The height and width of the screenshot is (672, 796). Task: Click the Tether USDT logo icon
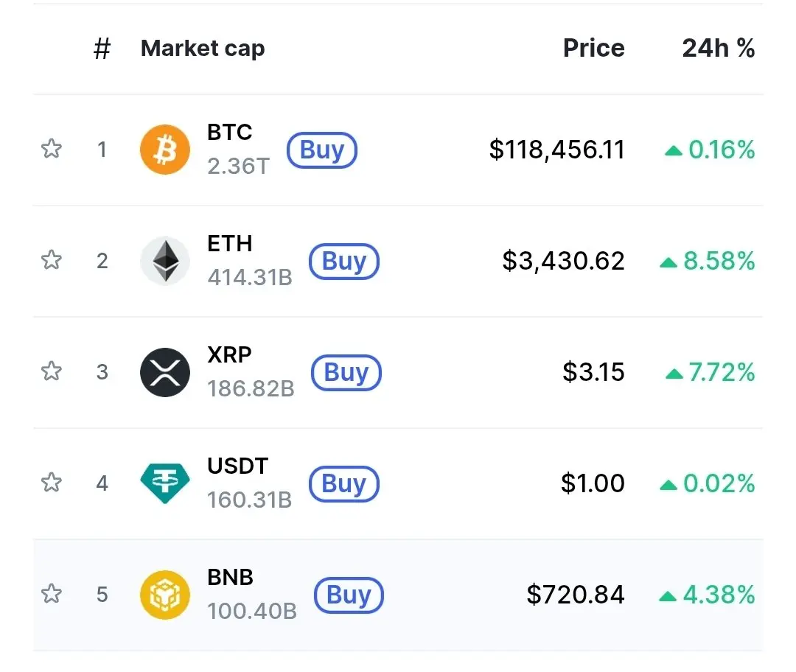pyautogui.click(x=165, y=483)
